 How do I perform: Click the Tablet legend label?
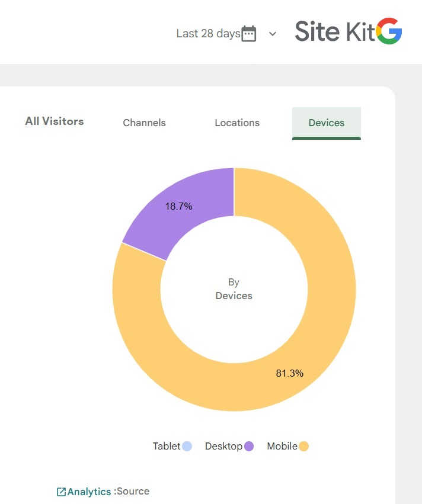coord(167,446)
